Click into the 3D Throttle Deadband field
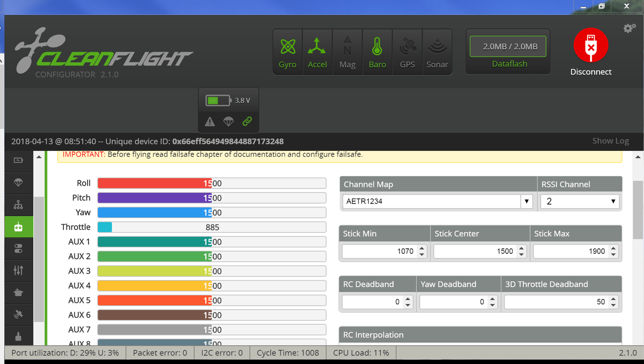Viewport: 644px width, 364px height. pos(556,302)
